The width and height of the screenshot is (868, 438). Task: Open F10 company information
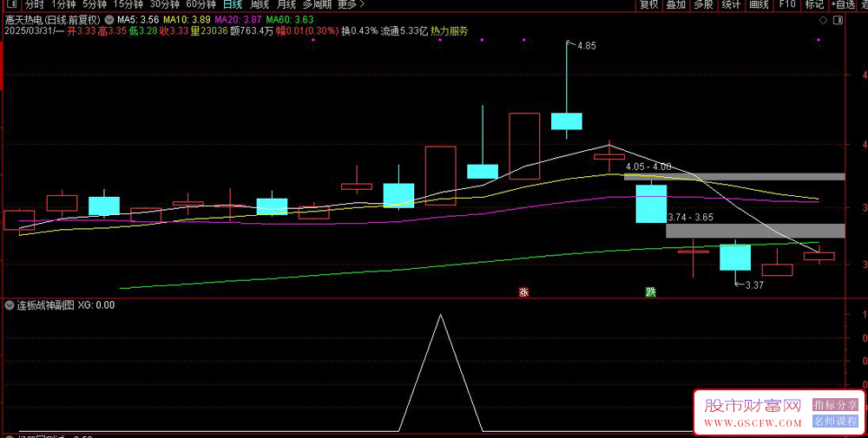pos(786,4)
